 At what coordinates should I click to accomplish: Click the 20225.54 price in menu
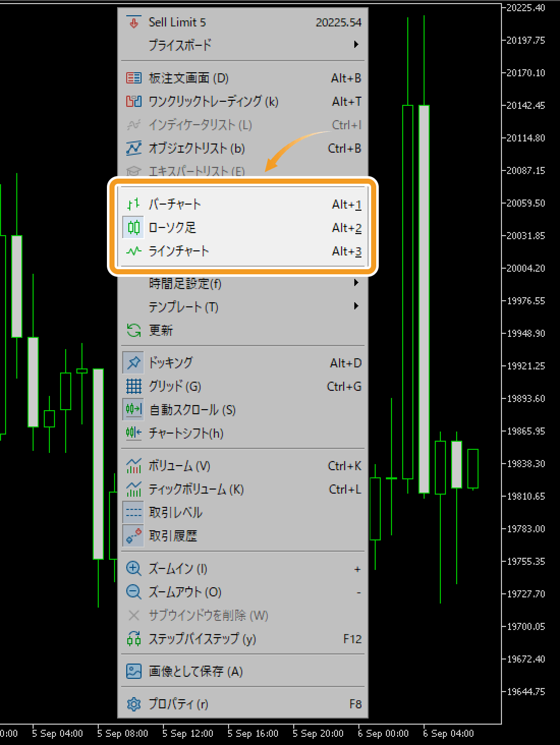(339, 22)
